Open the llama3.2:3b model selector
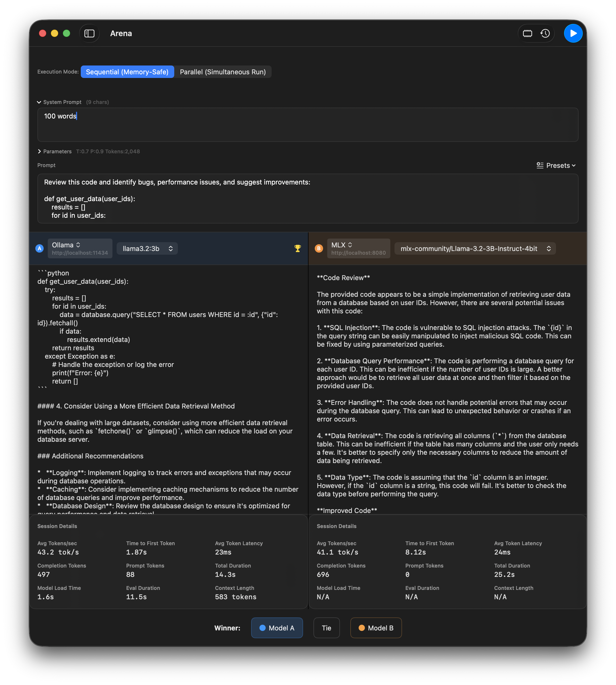 tap(147, 248)
